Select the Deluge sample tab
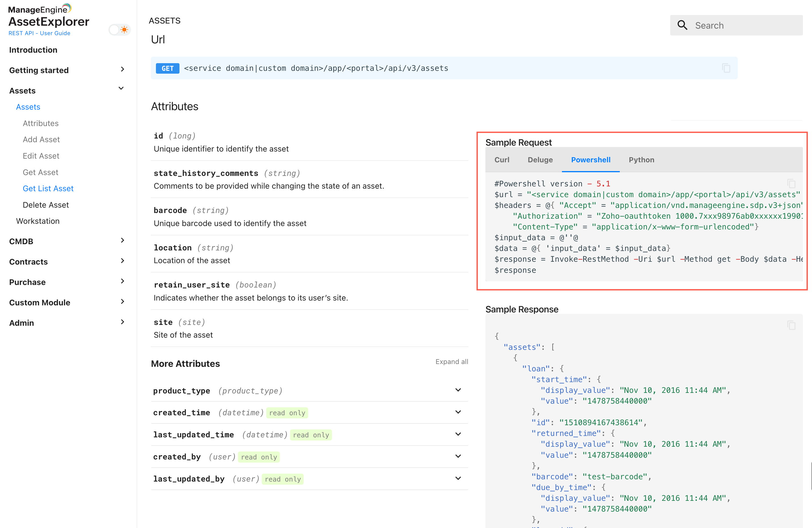The width and height of the screenshot is (812, 528). [x=540, y=160]
